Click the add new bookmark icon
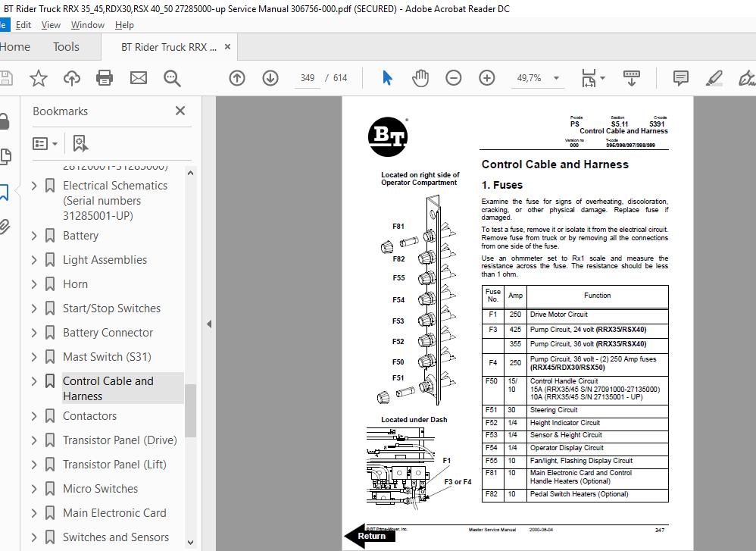Image resolution: width=756 pixels, height=551 pixels. [x=80, y=143]
